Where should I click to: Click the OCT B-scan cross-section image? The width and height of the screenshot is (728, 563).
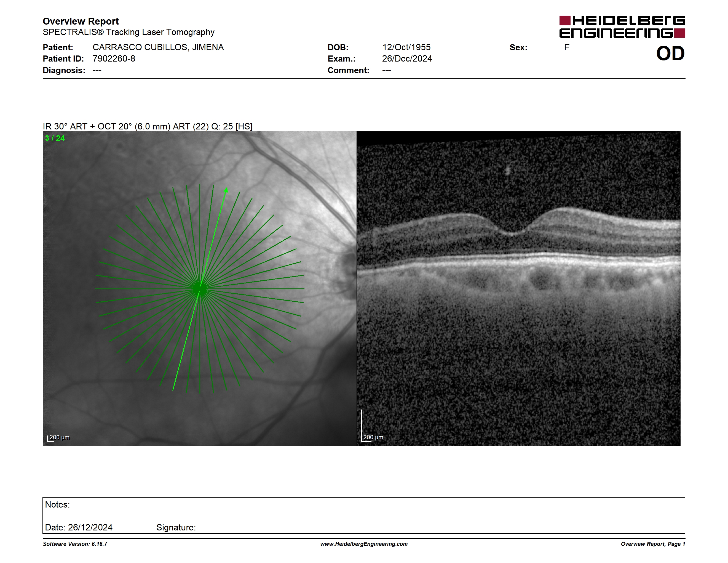(519, 288)
